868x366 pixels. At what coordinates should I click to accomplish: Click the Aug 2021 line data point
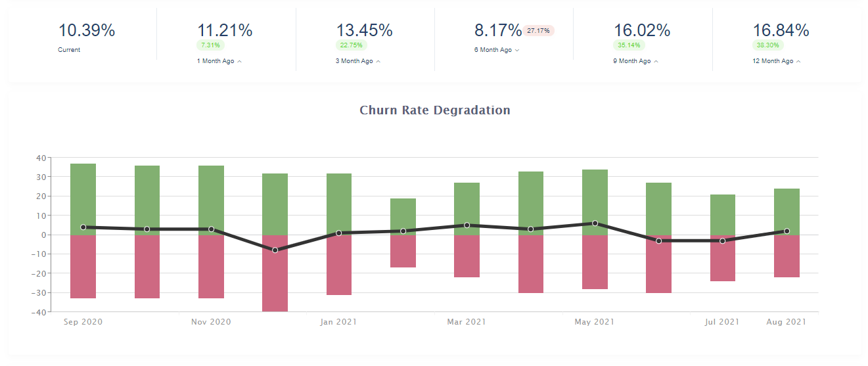[787, 231]
